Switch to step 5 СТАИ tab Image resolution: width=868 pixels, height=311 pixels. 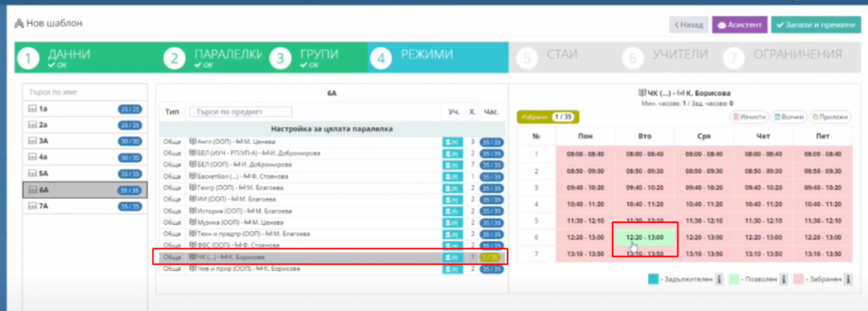pos(561,58)
